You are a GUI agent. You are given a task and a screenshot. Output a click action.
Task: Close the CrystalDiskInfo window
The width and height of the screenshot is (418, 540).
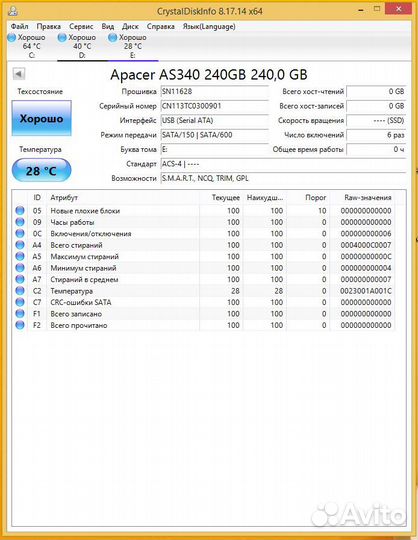tap(399, 9)
